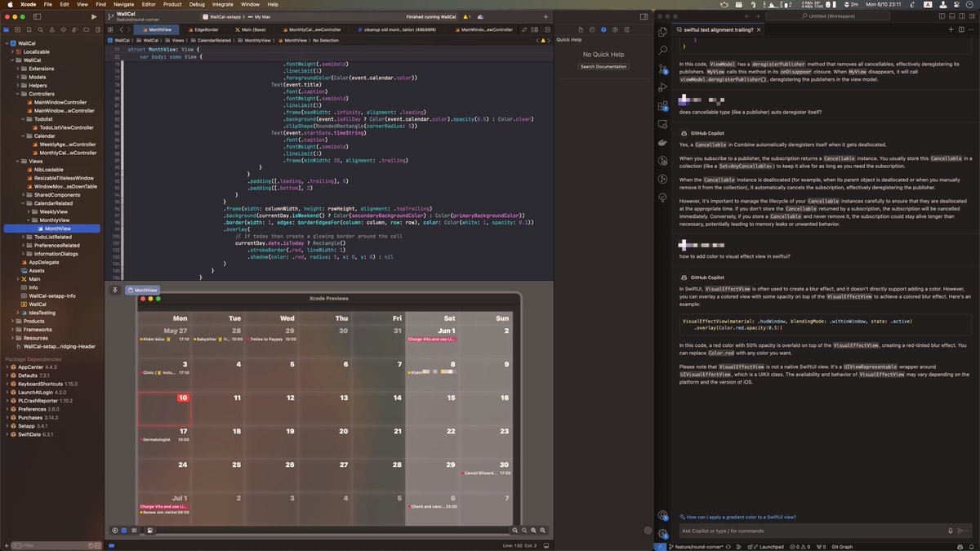Toggle live preview mode button in canvas
Screen dimensions: 980x551
115,531
